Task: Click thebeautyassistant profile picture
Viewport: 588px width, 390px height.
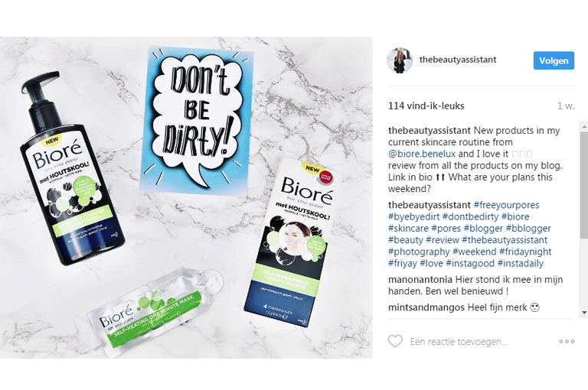Action: point(400,60)
